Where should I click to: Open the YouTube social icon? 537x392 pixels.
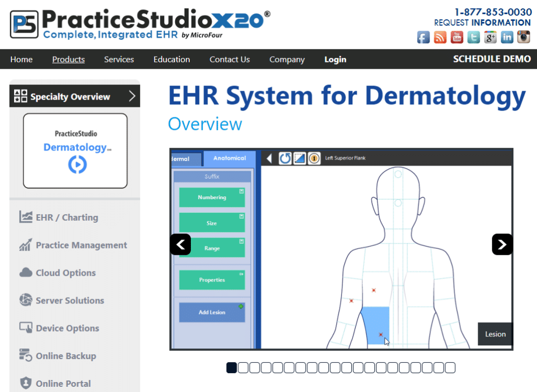[457, 37]
